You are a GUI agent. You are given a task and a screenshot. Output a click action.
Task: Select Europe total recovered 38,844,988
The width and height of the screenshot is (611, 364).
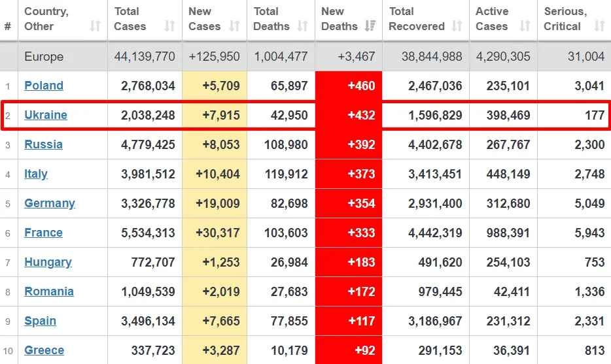[x=432, y=56]
